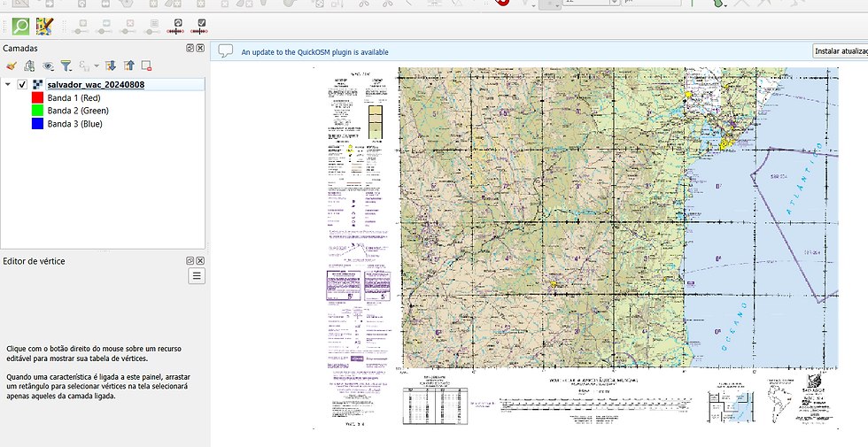This screenshot has height=447, width=868.
Task: Click the Instalar atualização button
Action: coord(841,51)
